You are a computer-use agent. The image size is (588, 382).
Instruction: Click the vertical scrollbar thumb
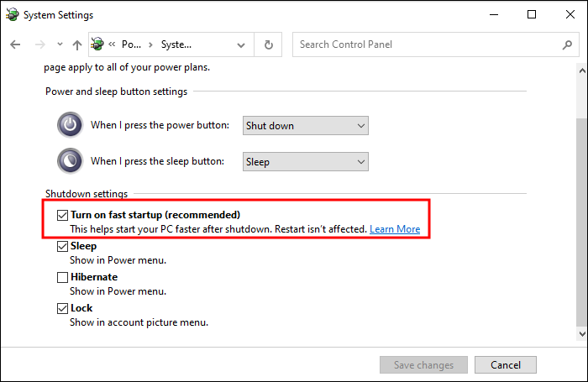[x=580, y=218]
